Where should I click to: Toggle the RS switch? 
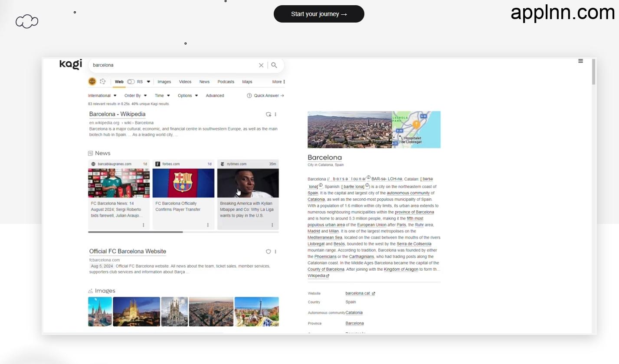tap(131, 82)
